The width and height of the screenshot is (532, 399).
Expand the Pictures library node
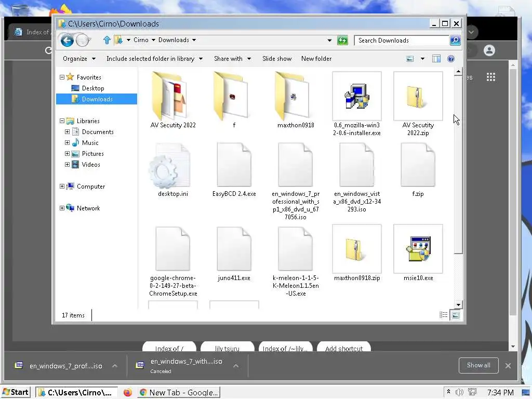point(67,153)
